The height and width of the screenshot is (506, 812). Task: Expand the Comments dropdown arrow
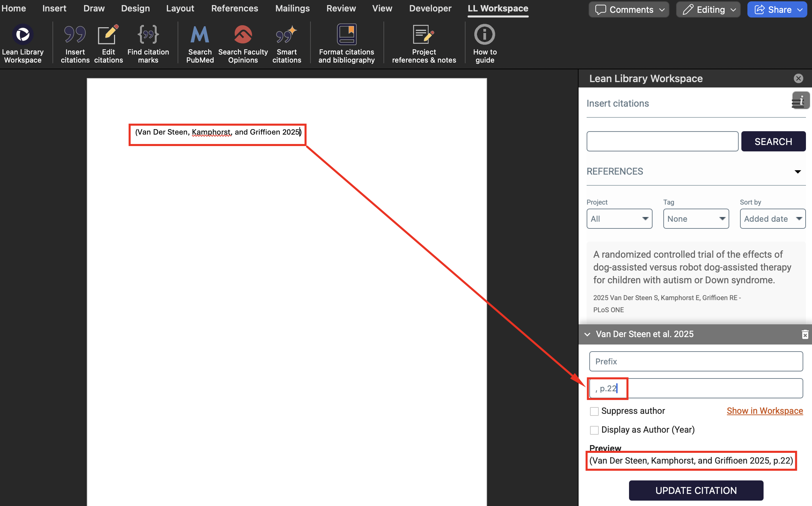[x=662, y=10]
